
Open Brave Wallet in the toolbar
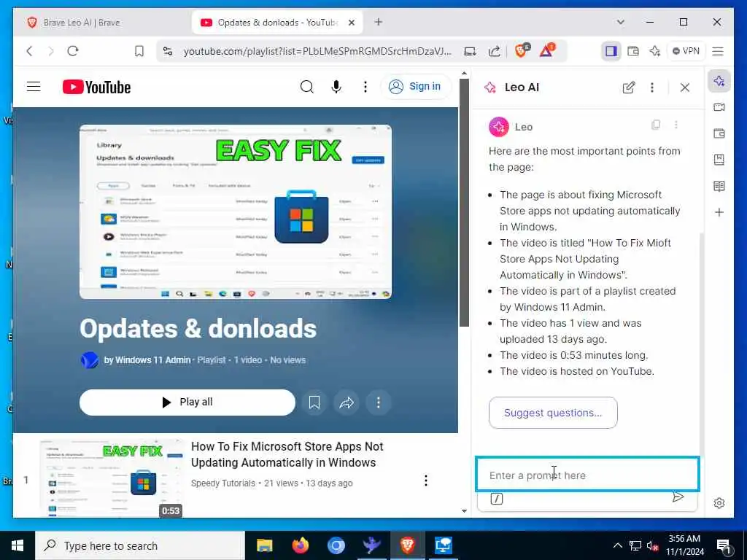pos(633,51)
